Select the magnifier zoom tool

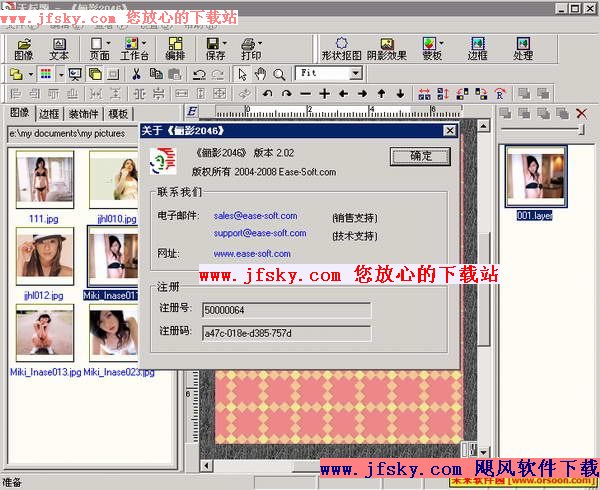click(279, 74)
